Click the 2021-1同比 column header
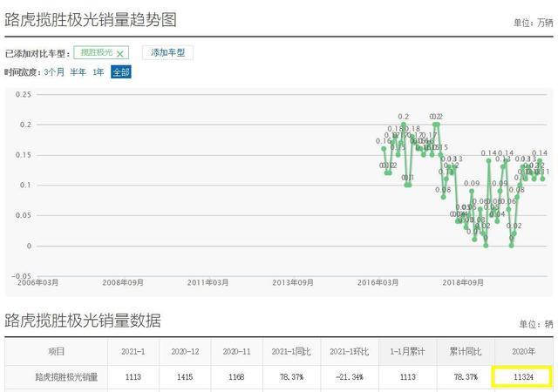This screenshot has width=558, height=392. point(291,351)
